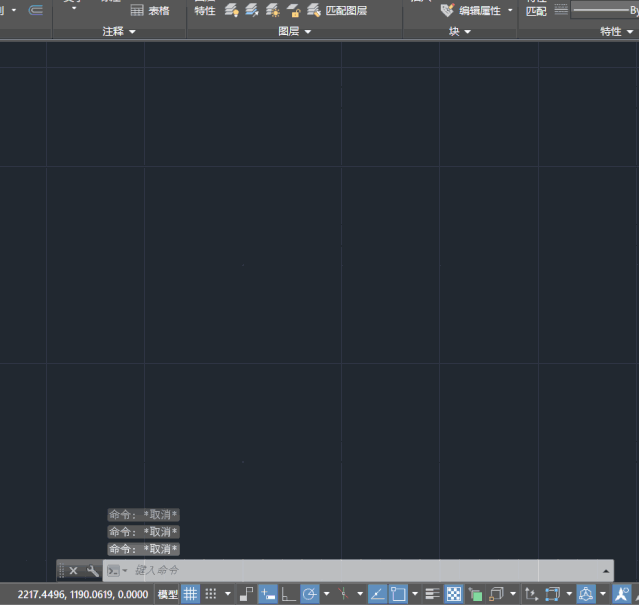The width and height of the screenshot is (639, 605).
Task: Toggle object snap tracking icon
Action: (x=377, y=594)
